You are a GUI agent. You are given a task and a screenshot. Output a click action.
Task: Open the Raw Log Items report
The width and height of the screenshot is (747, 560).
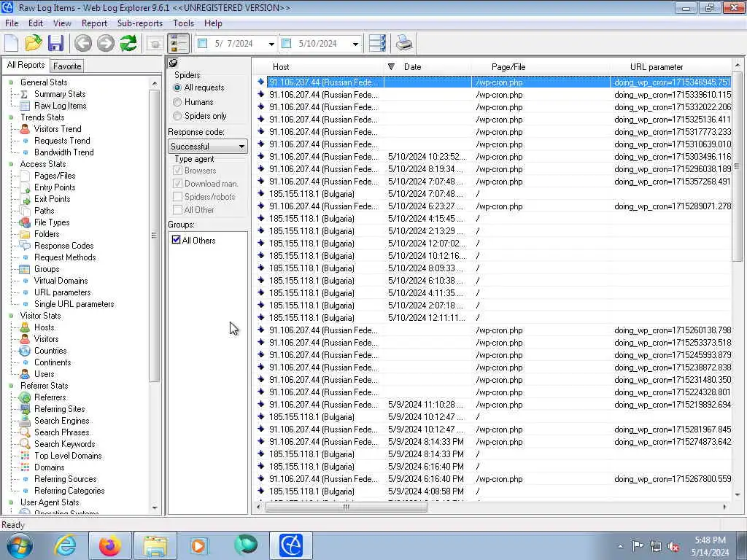(x=60, y=106)
